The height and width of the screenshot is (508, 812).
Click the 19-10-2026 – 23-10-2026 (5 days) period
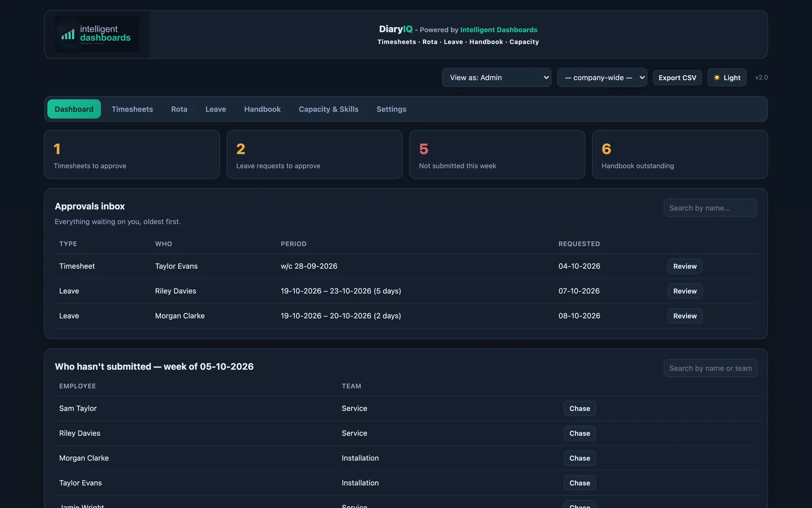tap(341, 291)
